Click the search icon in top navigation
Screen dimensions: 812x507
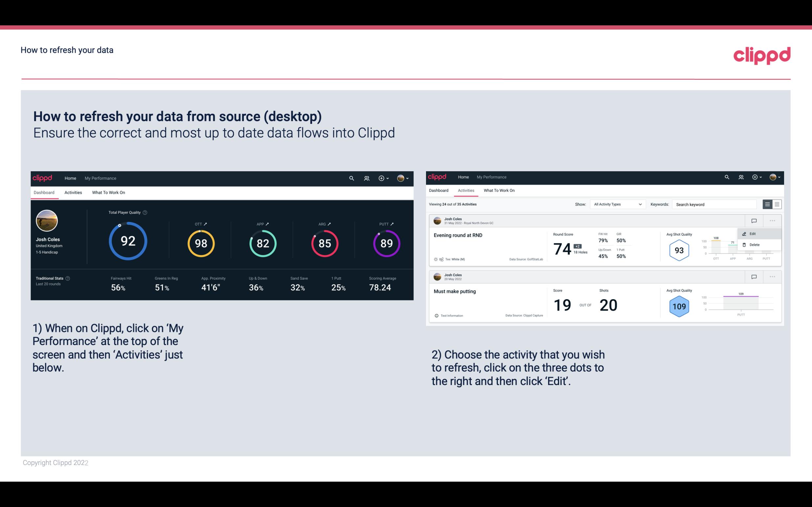pyautogui.click(x=351, y=178)
